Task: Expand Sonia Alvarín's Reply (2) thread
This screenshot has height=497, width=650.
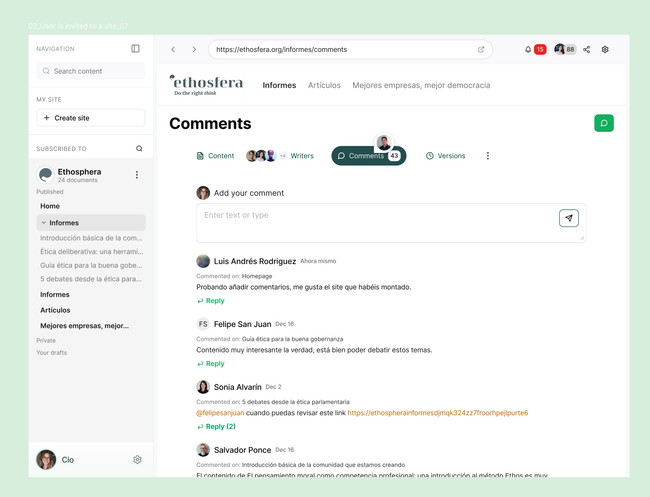Action: point(215,426)
